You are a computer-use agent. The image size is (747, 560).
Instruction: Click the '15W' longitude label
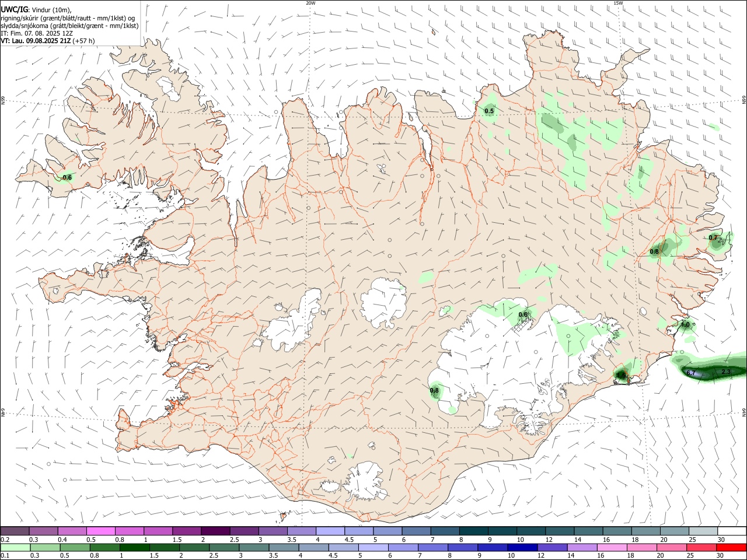pyautogui.click(x=618, y=3)
